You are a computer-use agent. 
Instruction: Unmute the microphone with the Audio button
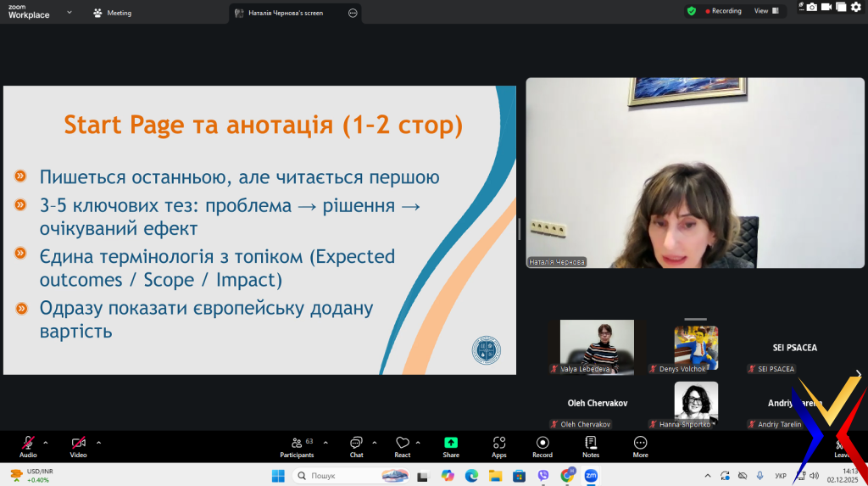pos(28,445)
